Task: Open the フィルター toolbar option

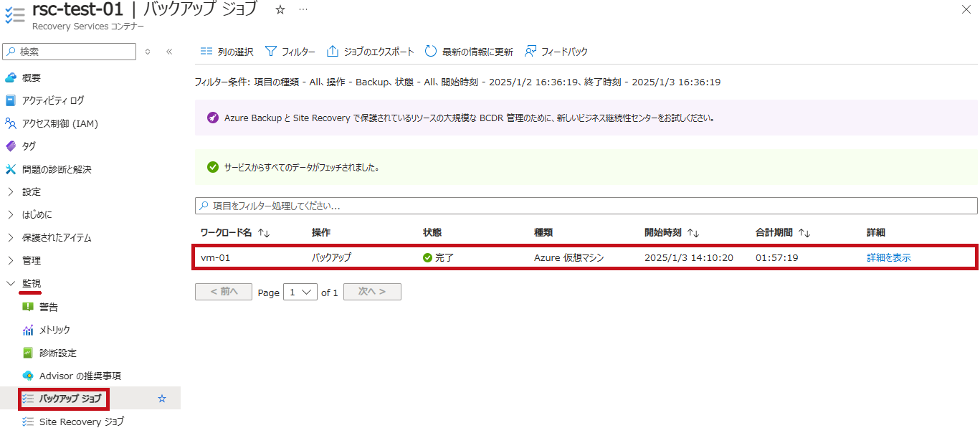Action: pos(290,52)
